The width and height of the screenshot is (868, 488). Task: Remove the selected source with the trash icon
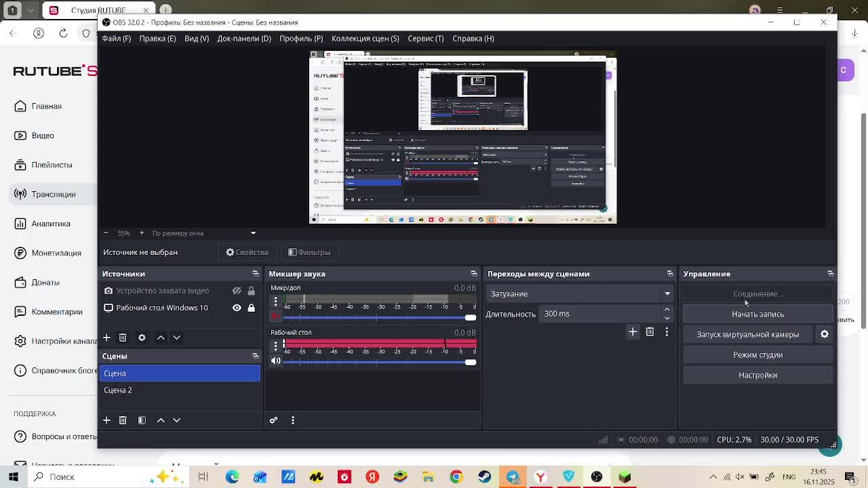pos(123,338)
